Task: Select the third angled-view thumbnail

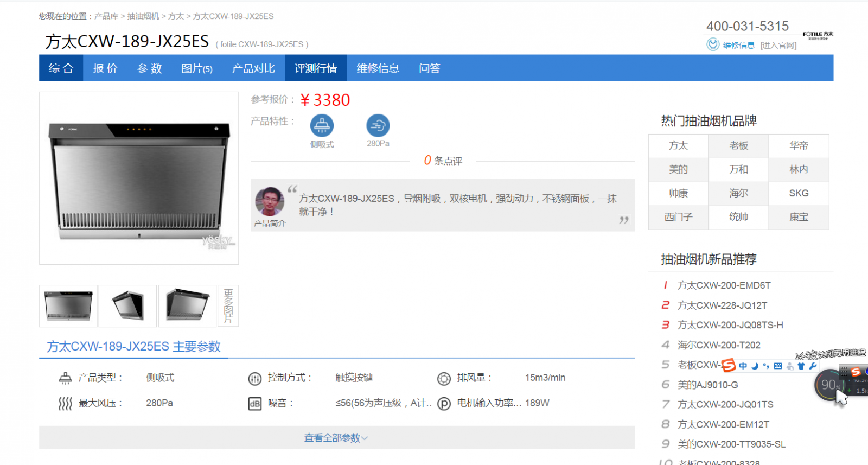Action: click(x=188, y=306)
